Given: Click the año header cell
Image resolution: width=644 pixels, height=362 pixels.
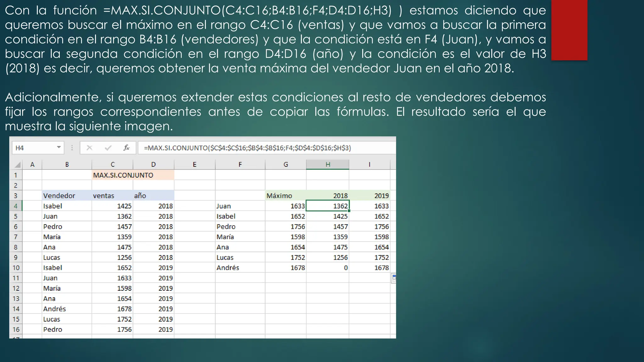Looking at the screenshot, I should point(153,195).
